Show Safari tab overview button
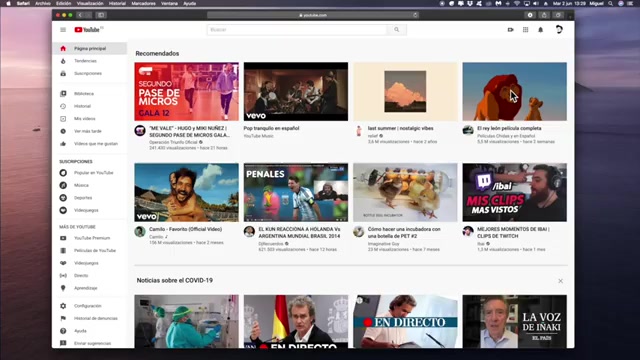The image size is (640, 360). pos(558,15)
